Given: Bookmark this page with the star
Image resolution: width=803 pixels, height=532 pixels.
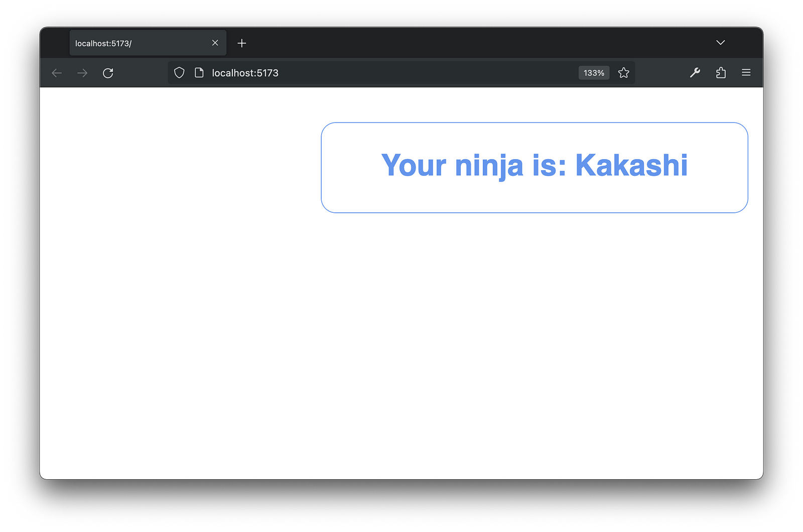Looking at the screenshot, I should pyautogui.click(x=624, y=73).
